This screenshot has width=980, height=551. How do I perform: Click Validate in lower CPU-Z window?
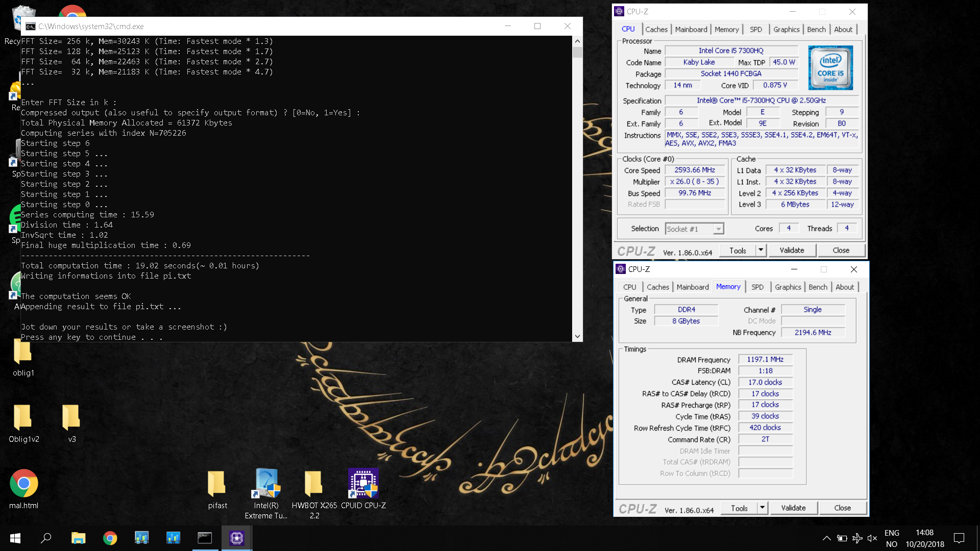793,508
